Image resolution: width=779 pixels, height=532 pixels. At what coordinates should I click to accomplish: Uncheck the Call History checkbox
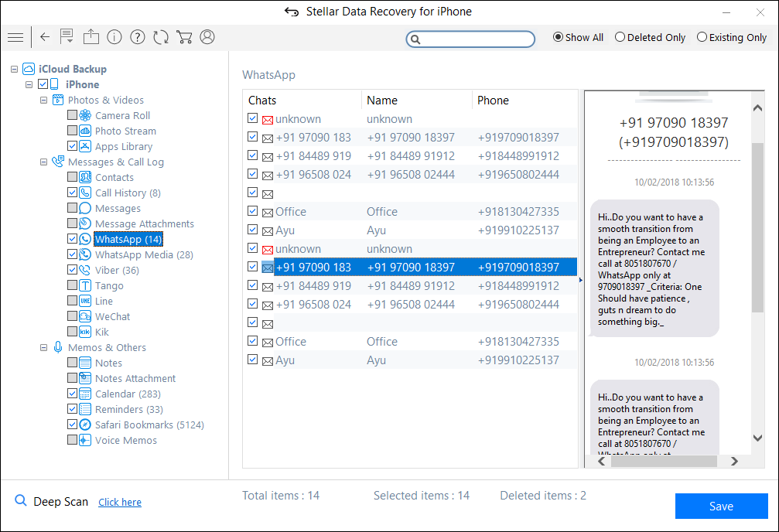(x=72, y=193)
